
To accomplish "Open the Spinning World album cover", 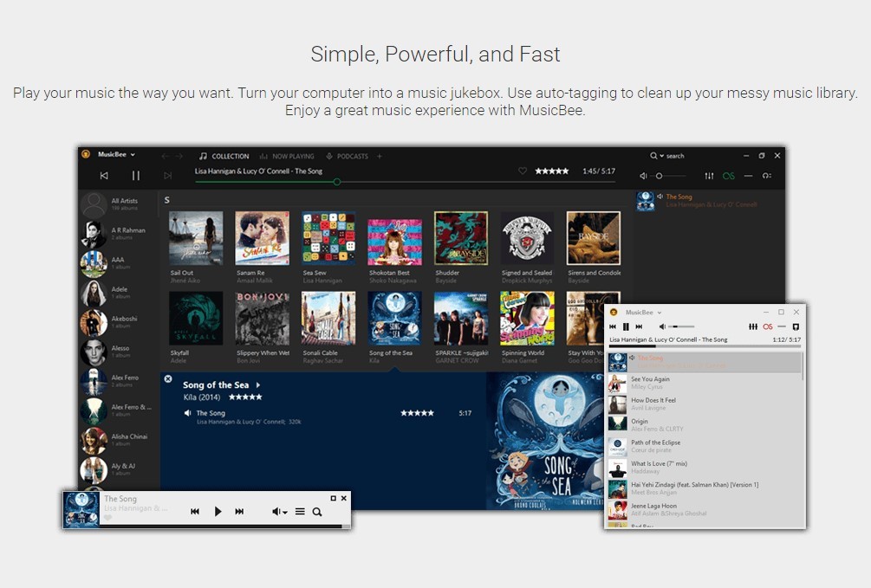I will pyautogui.click(x=527, y=318).
